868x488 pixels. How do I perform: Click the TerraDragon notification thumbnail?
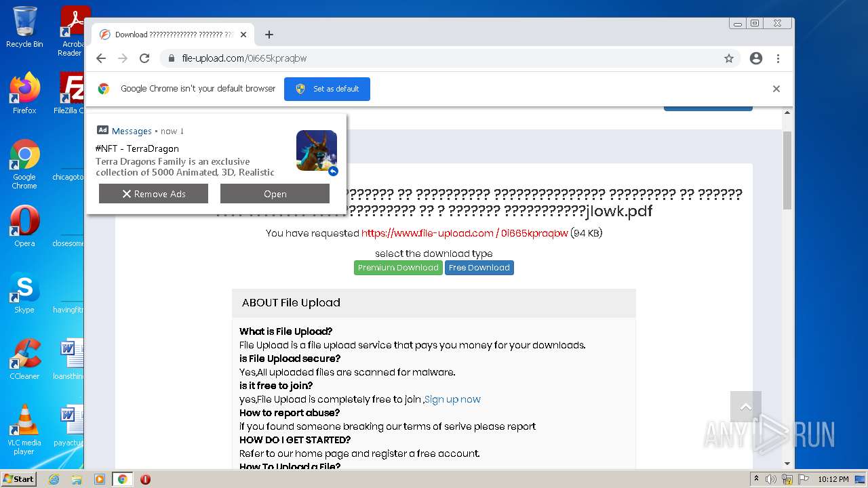317,150
